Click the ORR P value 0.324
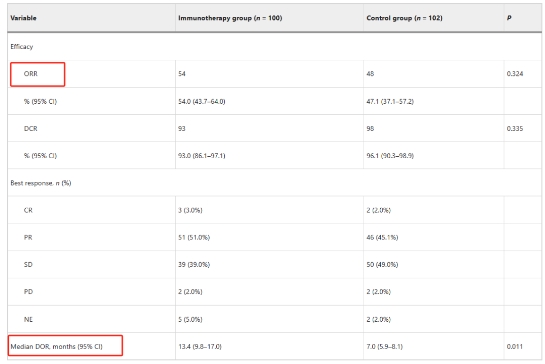The image size is (545, 364). point(515,74)
